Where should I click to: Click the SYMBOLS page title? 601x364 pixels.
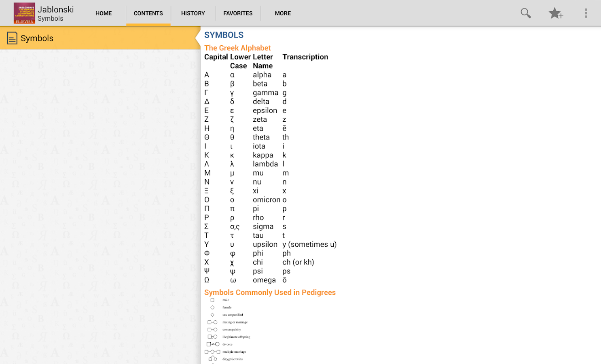pos(224,35)
